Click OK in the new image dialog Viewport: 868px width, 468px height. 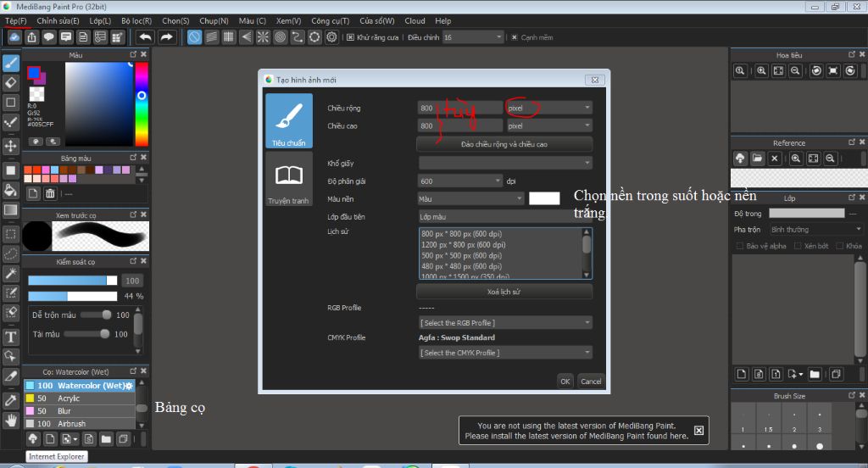pyautogui.click(x=565, y=381)
